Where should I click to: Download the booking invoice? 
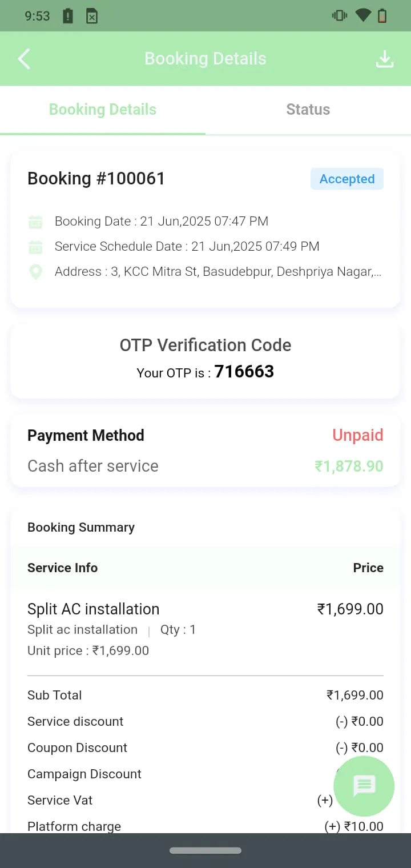coord(385,59)
